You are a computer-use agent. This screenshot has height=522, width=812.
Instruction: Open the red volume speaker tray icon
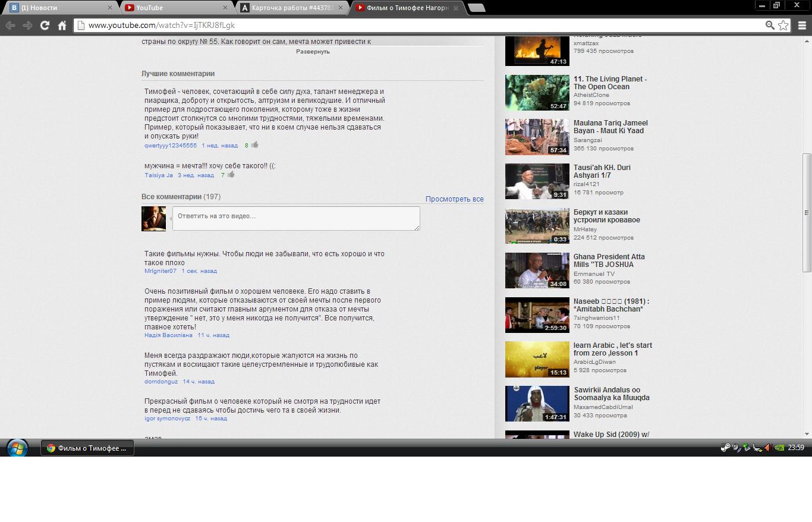(x=768, y=448)
